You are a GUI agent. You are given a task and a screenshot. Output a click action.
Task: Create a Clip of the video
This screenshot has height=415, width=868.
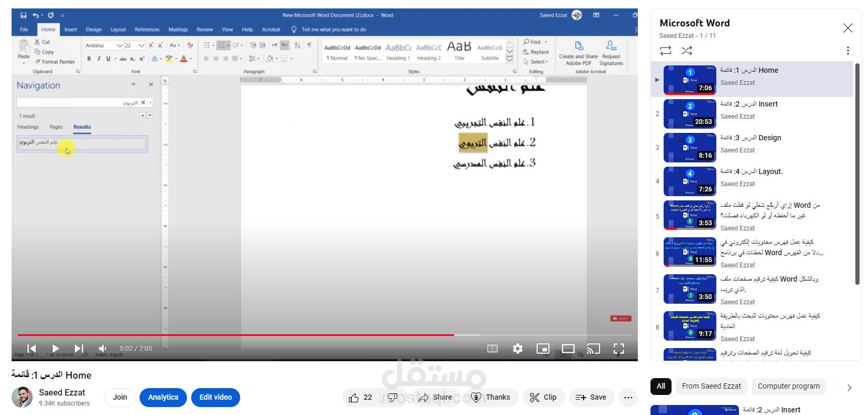coord(543,398)
